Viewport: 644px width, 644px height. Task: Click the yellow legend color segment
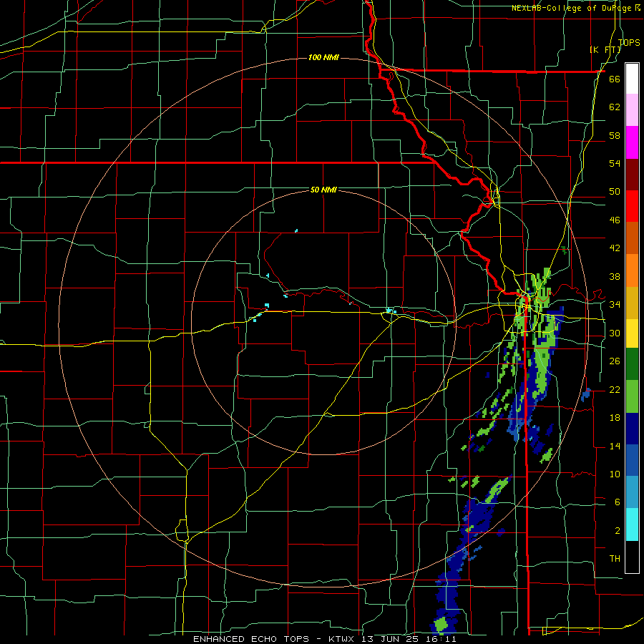632,333
